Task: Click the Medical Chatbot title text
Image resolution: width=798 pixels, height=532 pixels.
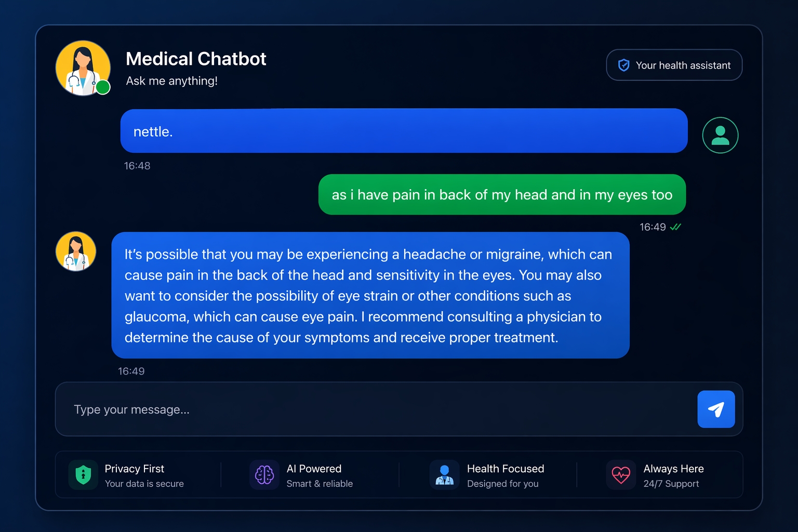Action: pyautogui.click(x=196, y=59)
